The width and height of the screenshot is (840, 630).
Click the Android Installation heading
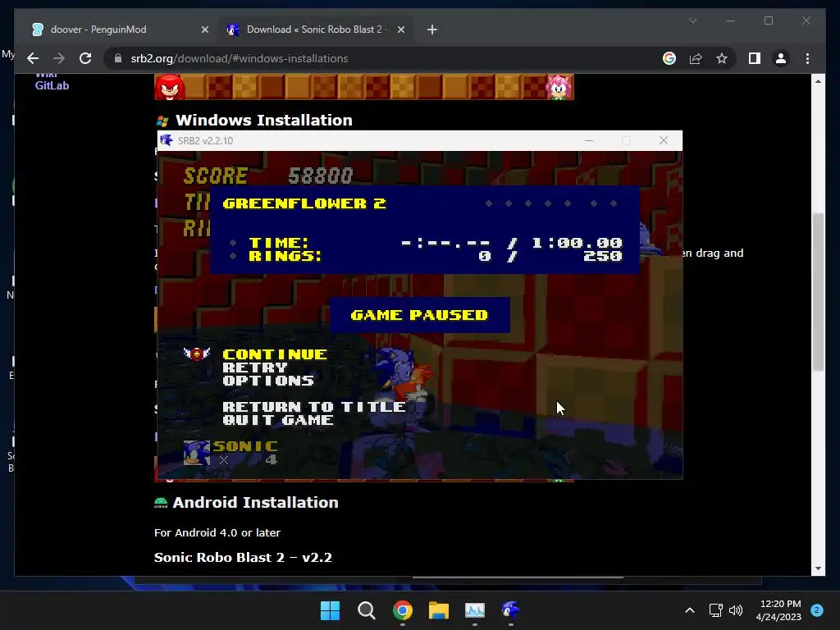pyautogui.click(x=255, y=503)
